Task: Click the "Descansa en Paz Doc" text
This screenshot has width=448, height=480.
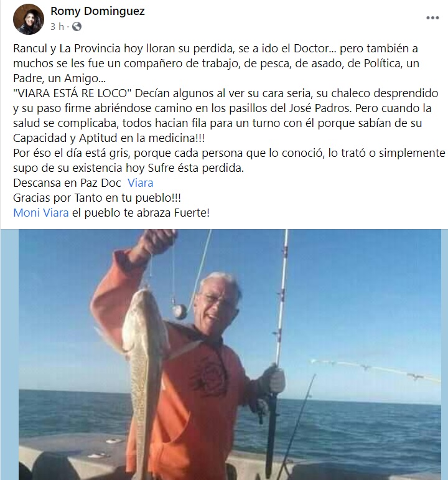Action: pos(67,183)
